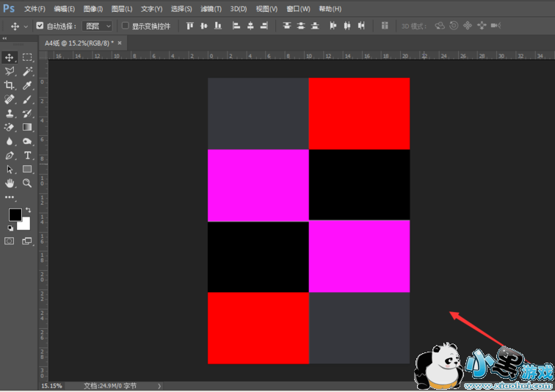
Task: Activate the Horizontal Type tool
Action: [x=27, y=155]
